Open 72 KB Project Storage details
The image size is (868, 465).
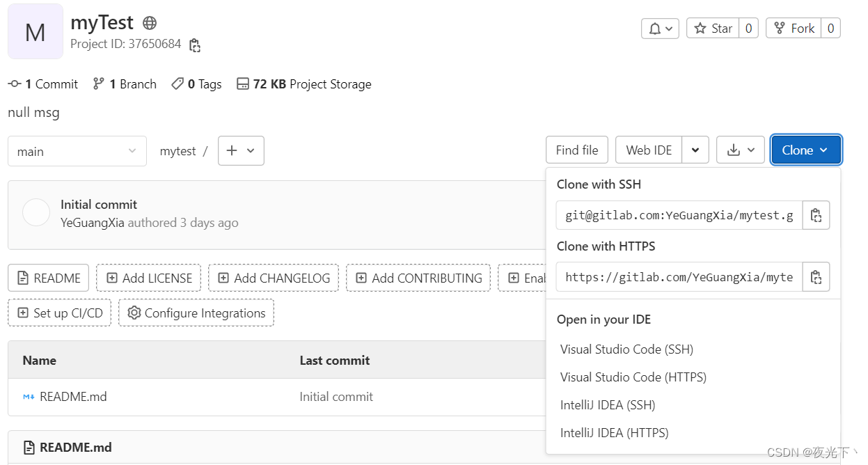click(304, 84)
